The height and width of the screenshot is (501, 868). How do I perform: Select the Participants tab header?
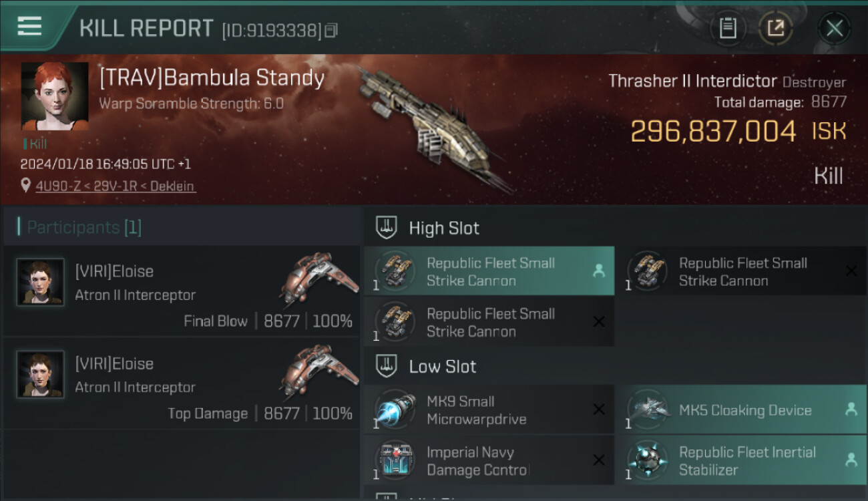pos(84,227)
